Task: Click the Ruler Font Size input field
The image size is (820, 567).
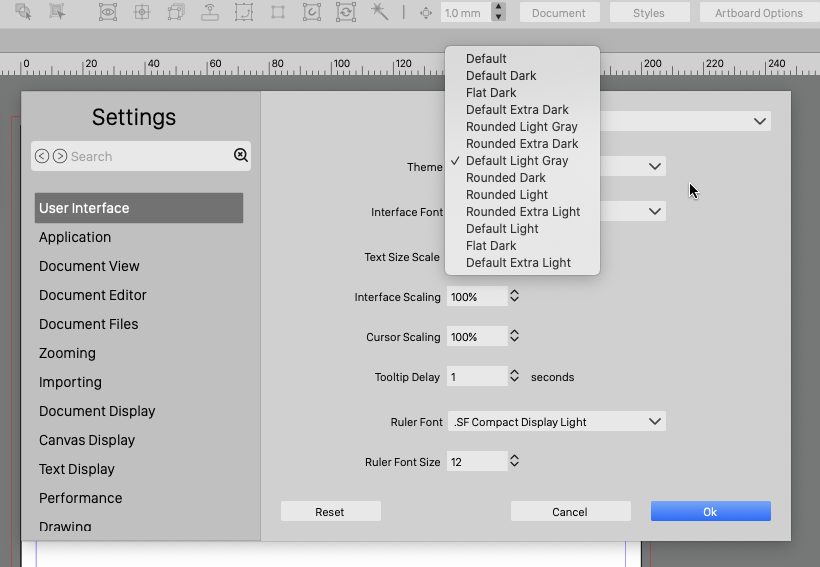Action: [476, 462]
